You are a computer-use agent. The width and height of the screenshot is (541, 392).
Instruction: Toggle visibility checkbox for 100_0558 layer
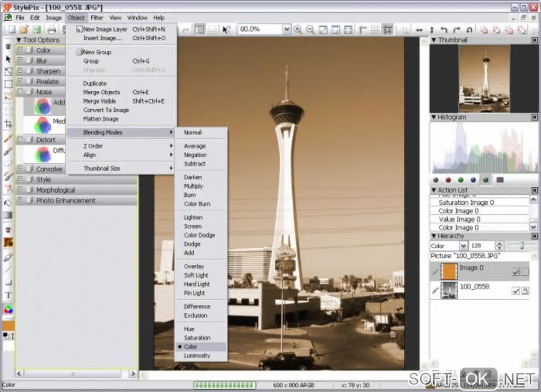pyautogui.click(x=515, y=291)
